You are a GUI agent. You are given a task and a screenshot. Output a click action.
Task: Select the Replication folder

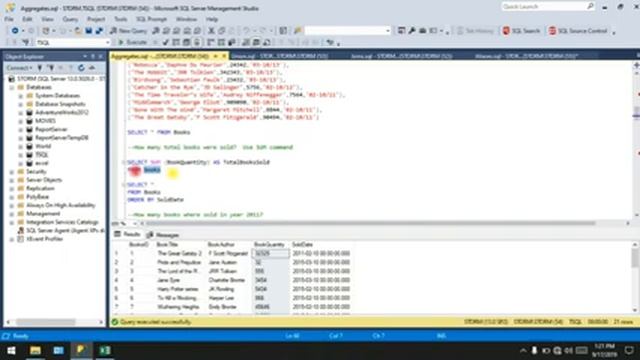(40, 188)
